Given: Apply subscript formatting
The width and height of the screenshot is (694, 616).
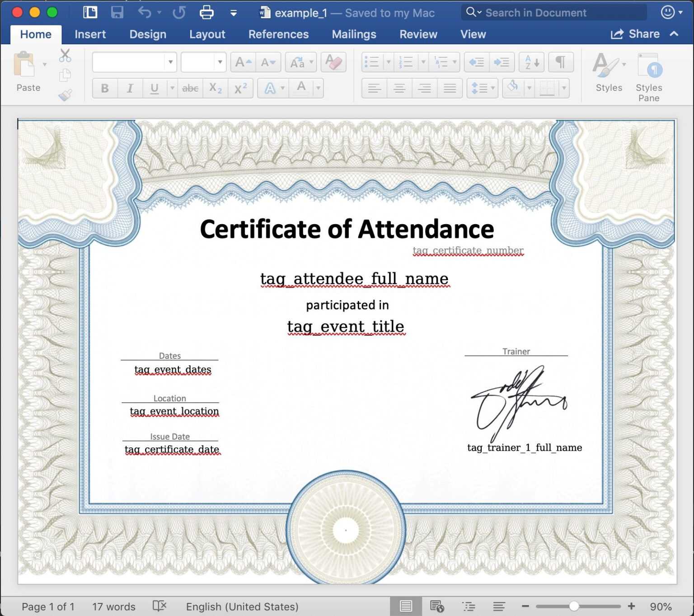Looking at the screenshot, I should click(216, 88).
